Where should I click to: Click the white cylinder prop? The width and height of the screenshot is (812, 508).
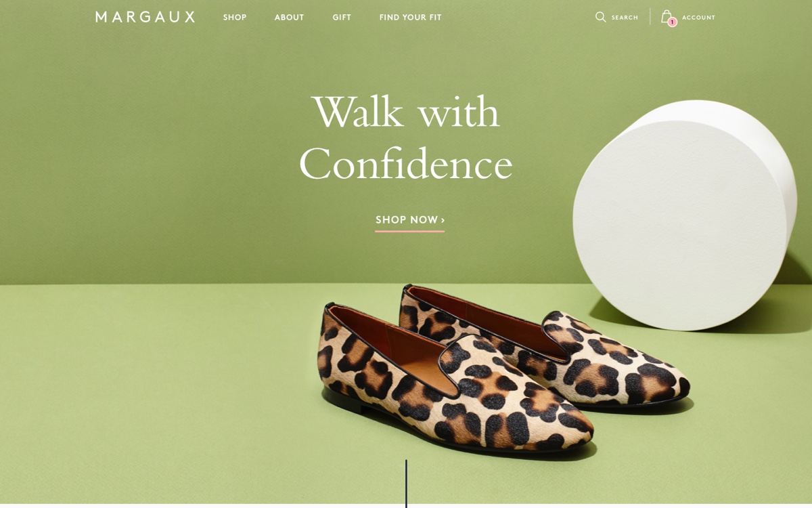point(684,215)
